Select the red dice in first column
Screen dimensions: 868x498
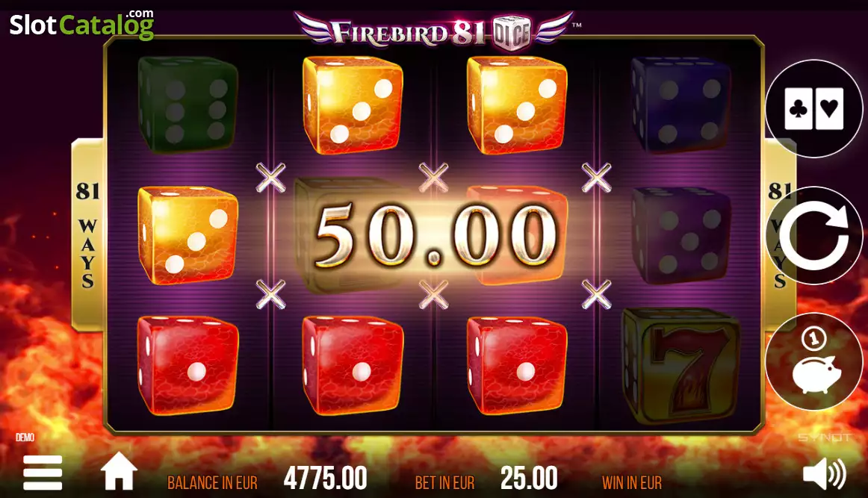(187, 365)
